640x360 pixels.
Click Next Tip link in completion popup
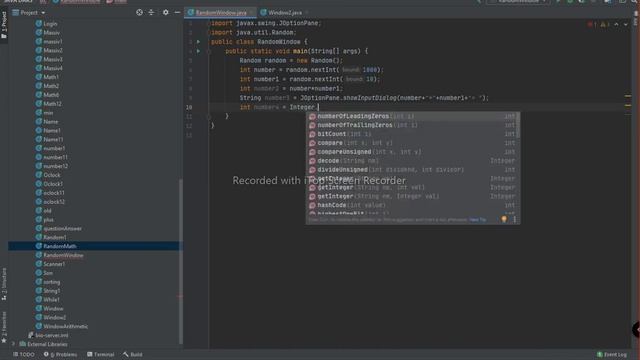tap(478, 220)
